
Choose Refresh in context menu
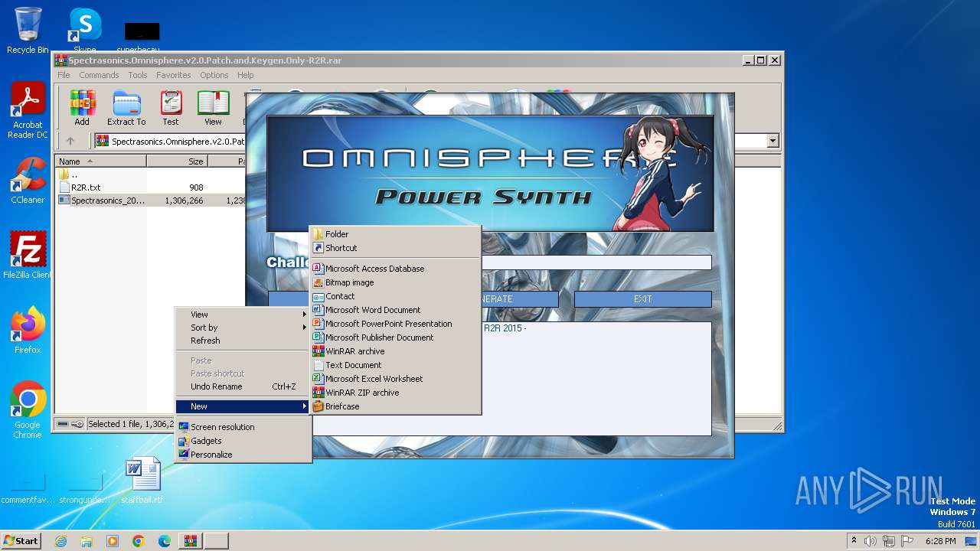(x=243, y=341)
